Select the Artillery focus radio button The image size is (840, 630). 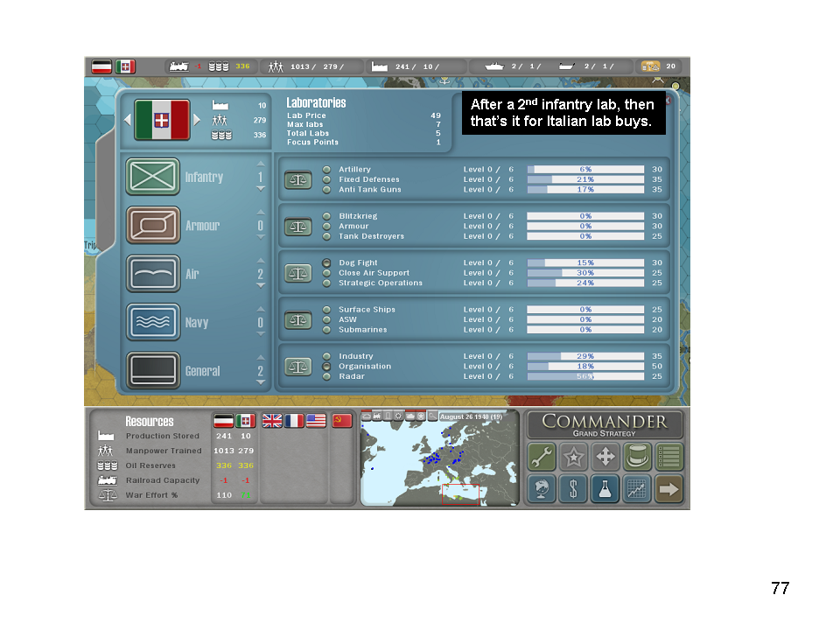[x=327, y=170]
